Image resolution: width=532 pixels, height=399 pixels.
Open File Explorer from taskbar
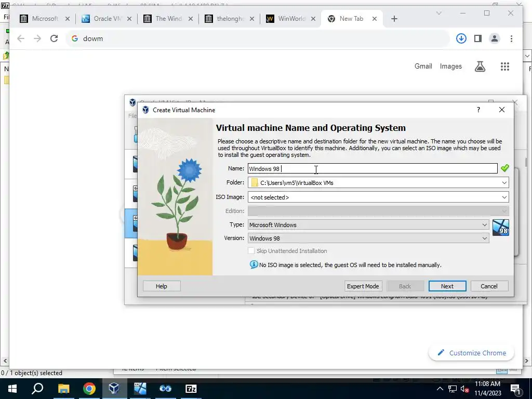click(63, 389)
